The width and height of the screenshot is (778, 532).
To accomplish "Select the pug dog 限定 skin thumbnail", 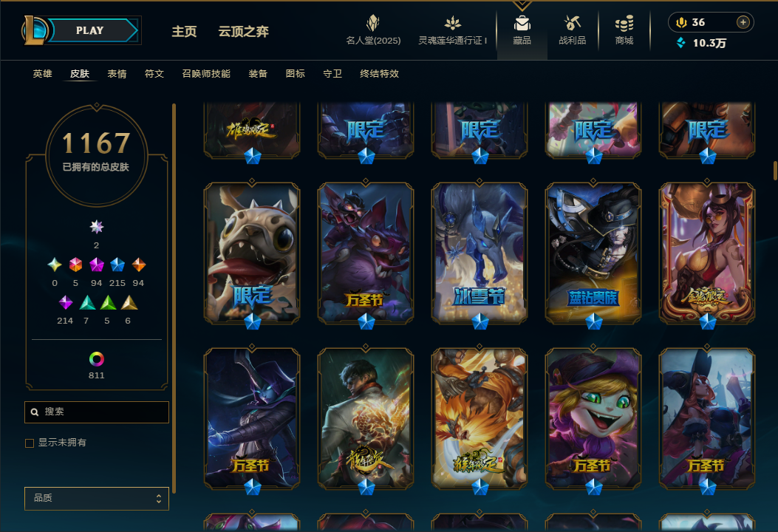I will point(252,253).
